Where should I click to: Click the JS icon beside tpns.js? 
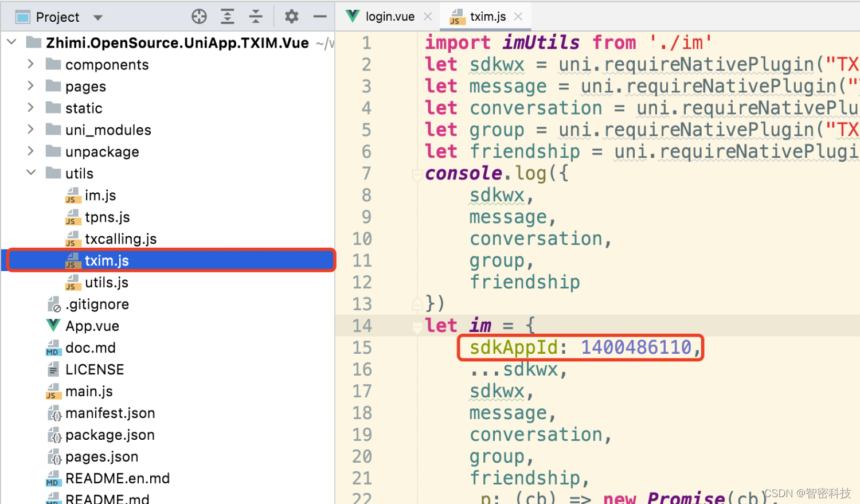(73, 217)
